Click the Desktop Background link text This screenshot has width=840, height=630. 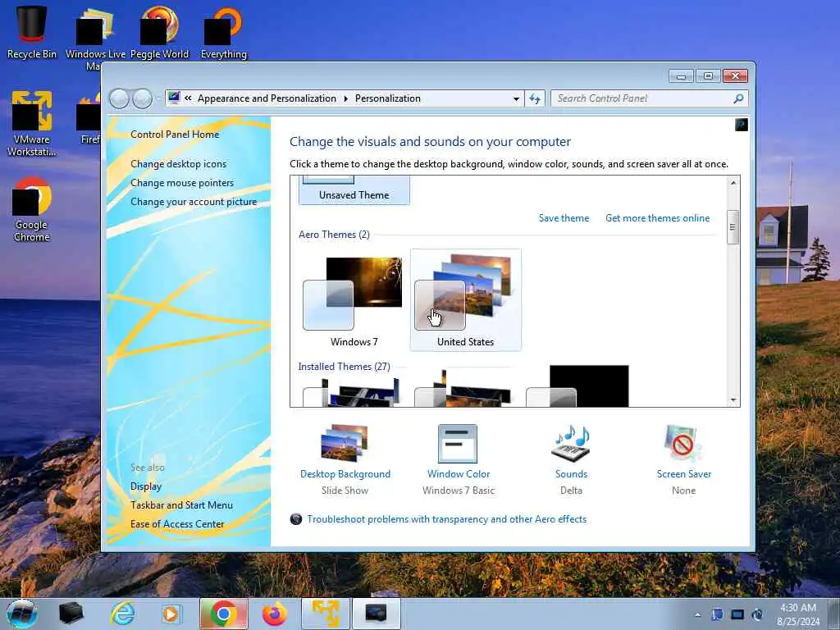point(345,474)
